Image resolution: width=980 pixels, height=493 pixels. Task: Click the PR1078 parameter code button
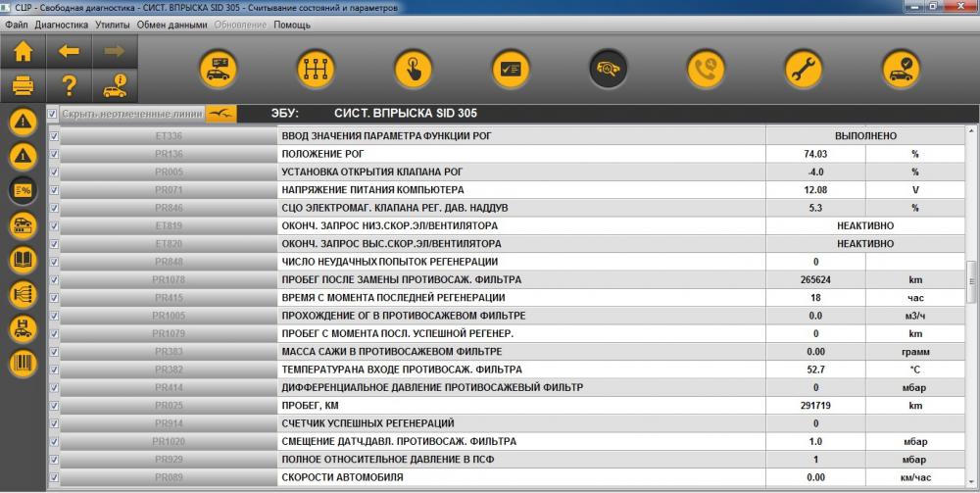pyautogui.click(x=169, y=279)
